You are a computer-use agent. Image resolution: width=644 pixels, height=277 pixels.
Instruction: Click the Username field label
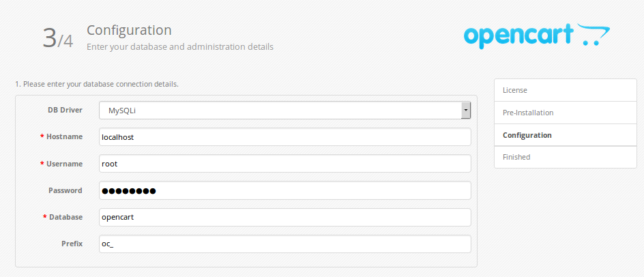coord(64,164)
